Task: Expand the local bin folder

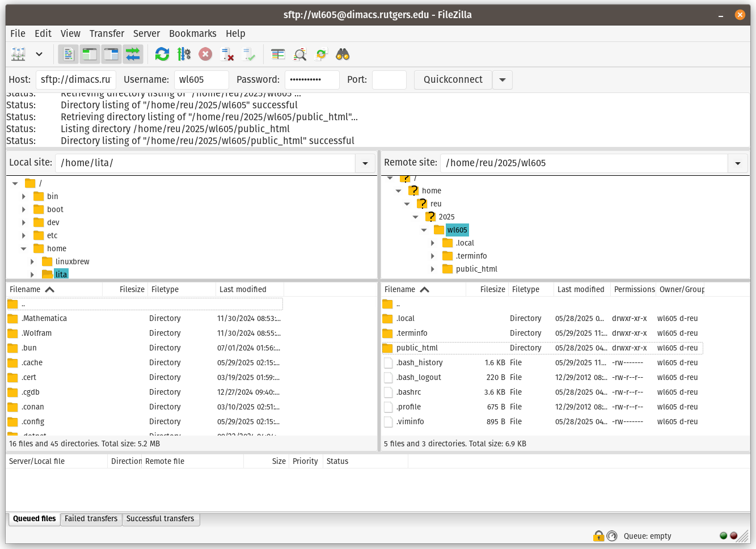Action: tap(24, 196)
